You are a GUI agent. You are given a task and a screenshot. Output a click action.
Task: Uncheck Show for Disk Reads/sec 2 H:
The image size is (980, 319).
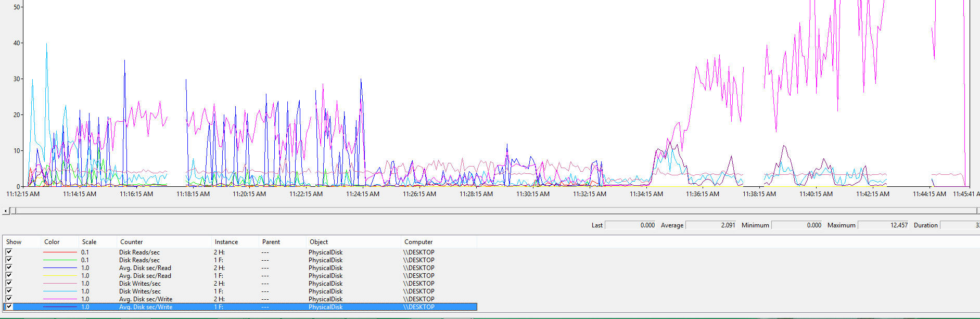click(9, 252)
